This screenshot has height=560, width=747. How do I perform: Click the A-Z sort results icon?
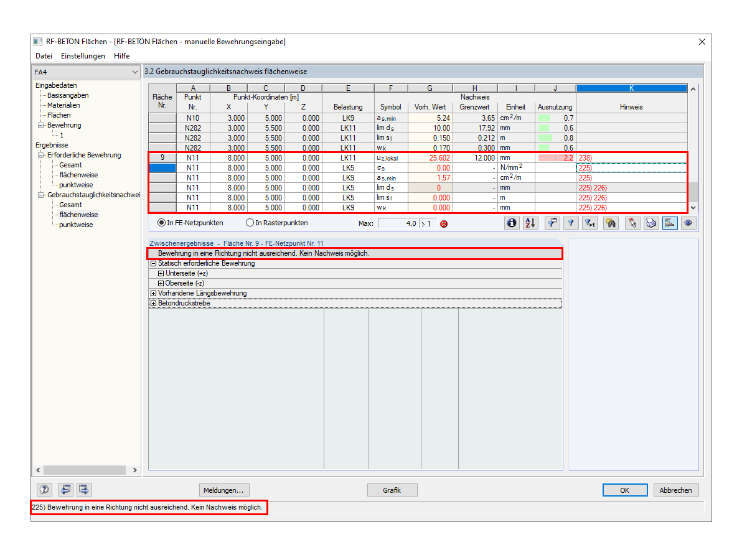point(530,223)
